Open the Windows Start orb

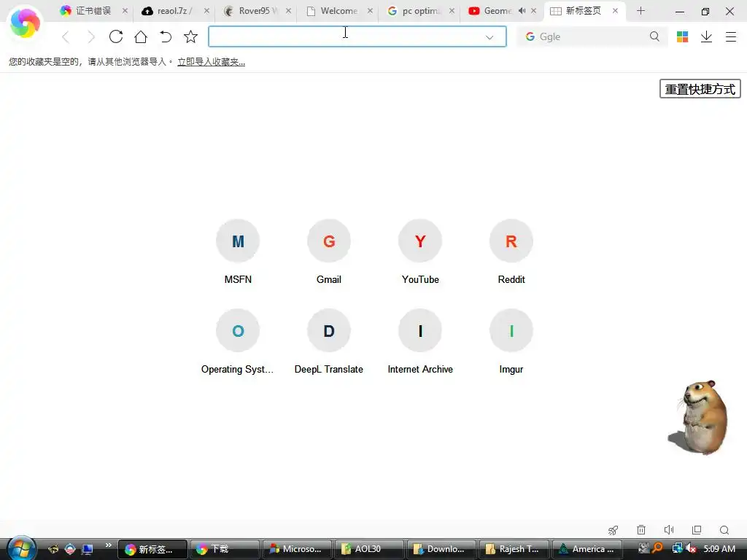21,548
